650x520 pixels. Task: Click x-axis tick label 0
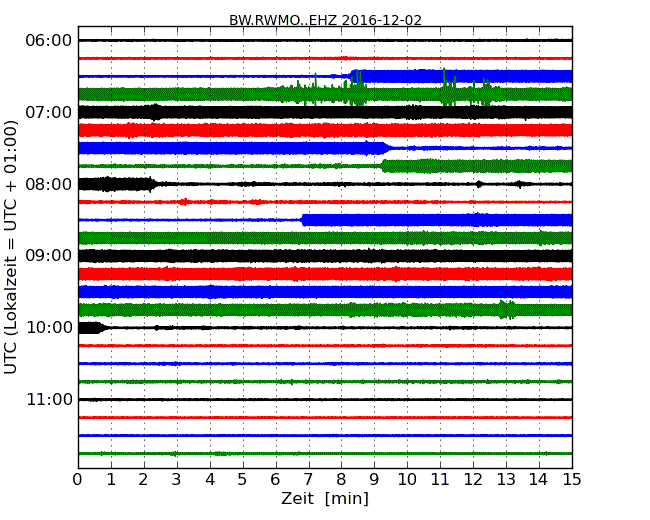pos(78,480)
